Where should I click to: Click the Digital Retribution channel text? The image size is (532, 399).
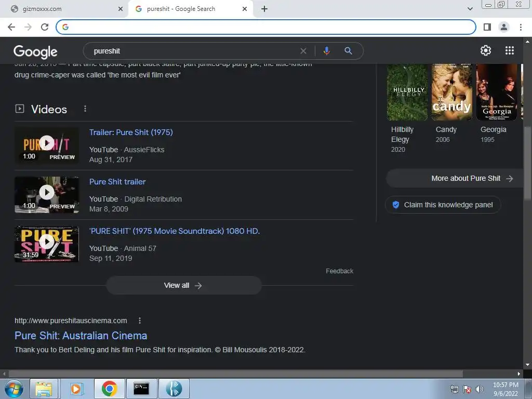tap(153, 199)
